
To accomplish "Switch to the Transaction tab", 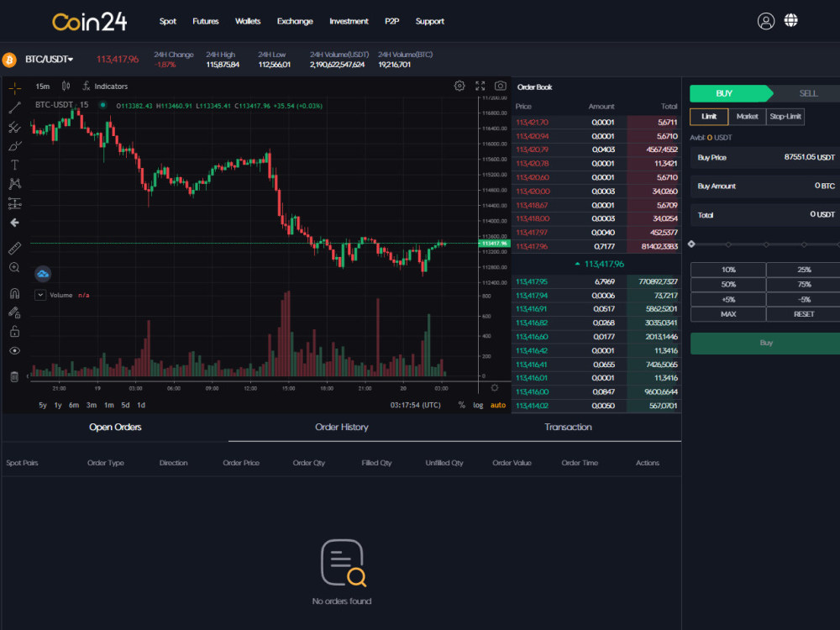I will 568,427.
